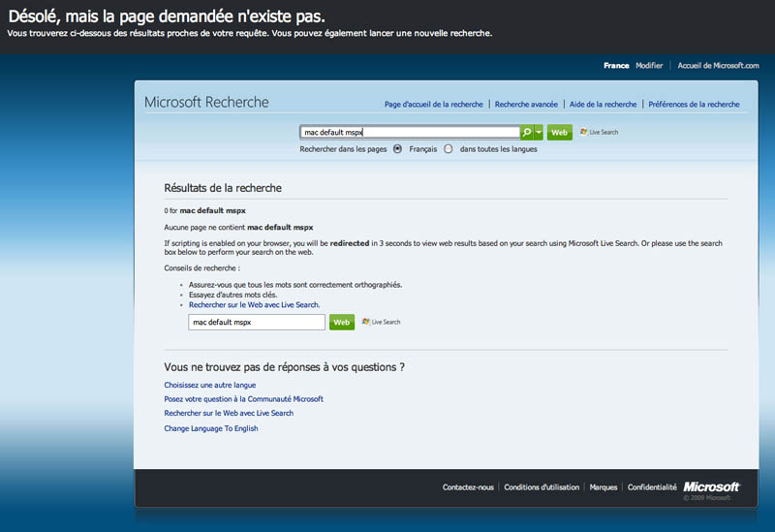Viewport: 775px width, 532px height.
Task: Click 'Rechercher dans les pages' label
Action: point(343,149)
